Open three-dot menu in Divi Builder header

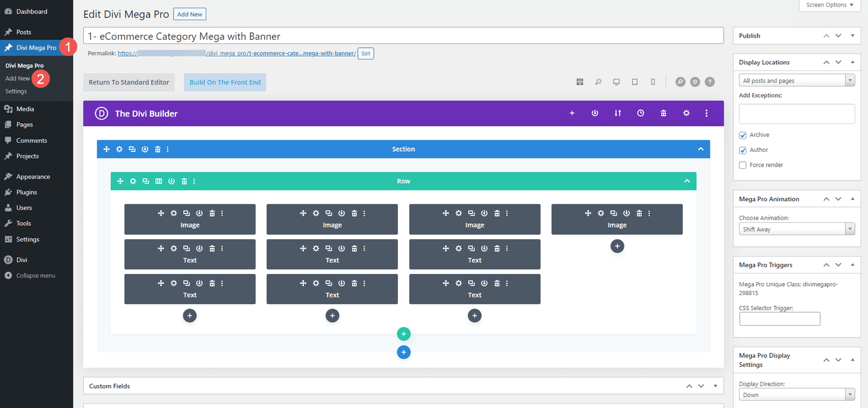click(x=706, y=113)
